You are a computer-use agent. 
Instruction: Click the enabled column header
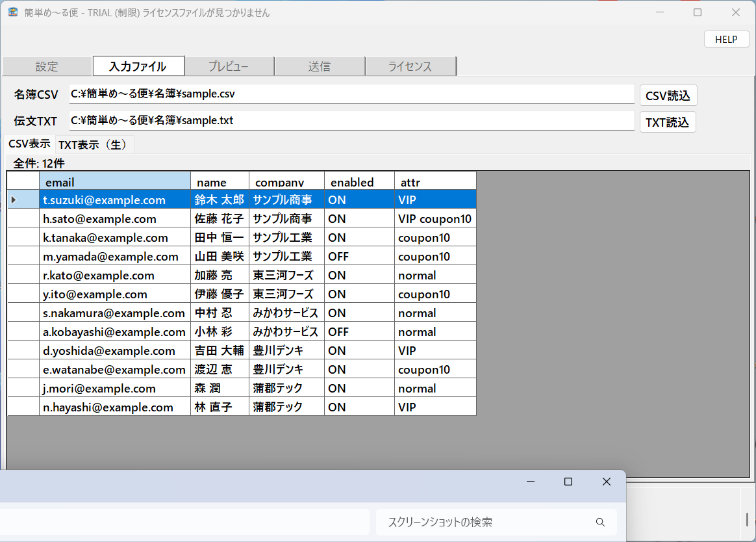pos(359,182)
